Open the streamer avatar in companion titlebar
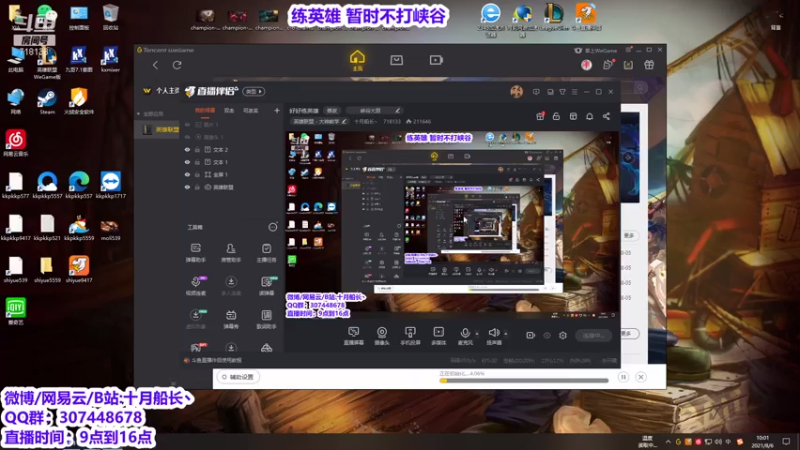This screenshot has width=800, height=450. 516,92
